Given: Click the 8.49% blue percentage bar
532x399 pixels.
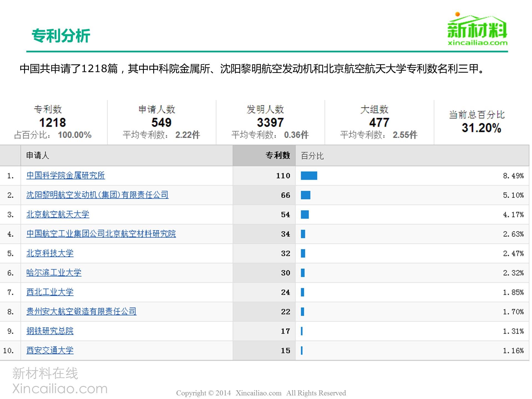Looking at the screenshot, I should (x=309, y=176).
